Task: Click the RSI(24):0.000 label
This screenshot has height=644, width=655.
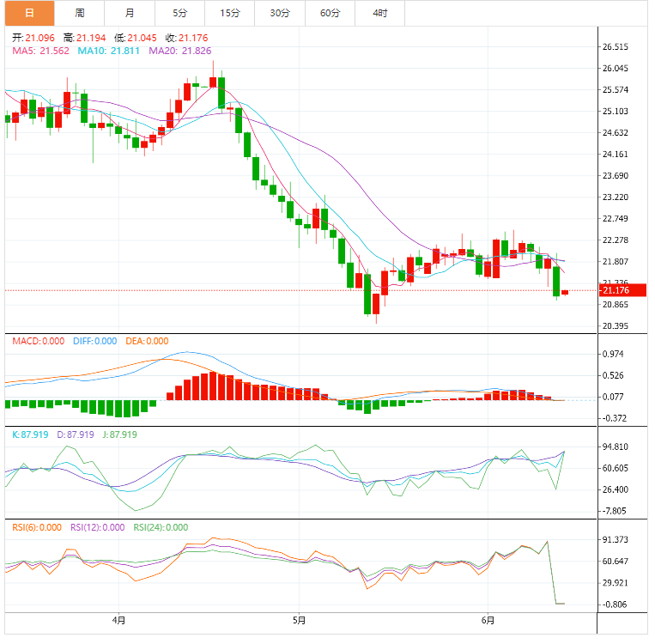Action: click(x=161, y=527)
